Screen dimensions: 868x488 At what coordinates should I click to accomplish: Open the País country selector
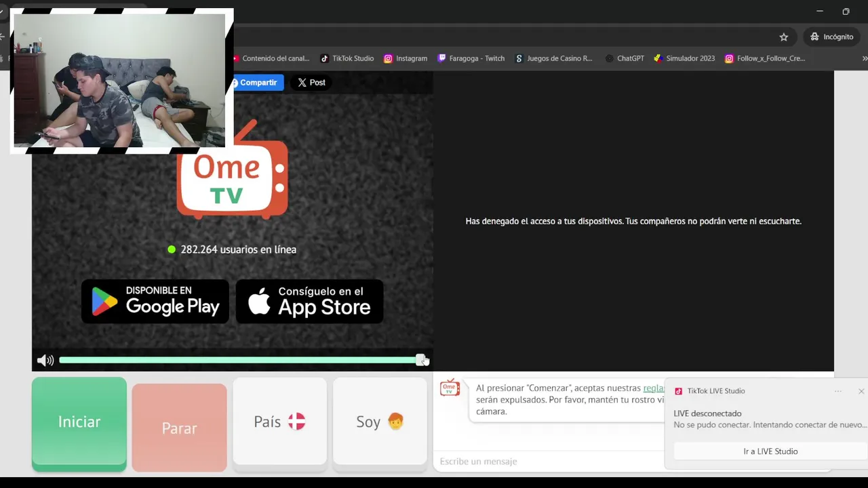pyautogui.click(x=279, y=422)
